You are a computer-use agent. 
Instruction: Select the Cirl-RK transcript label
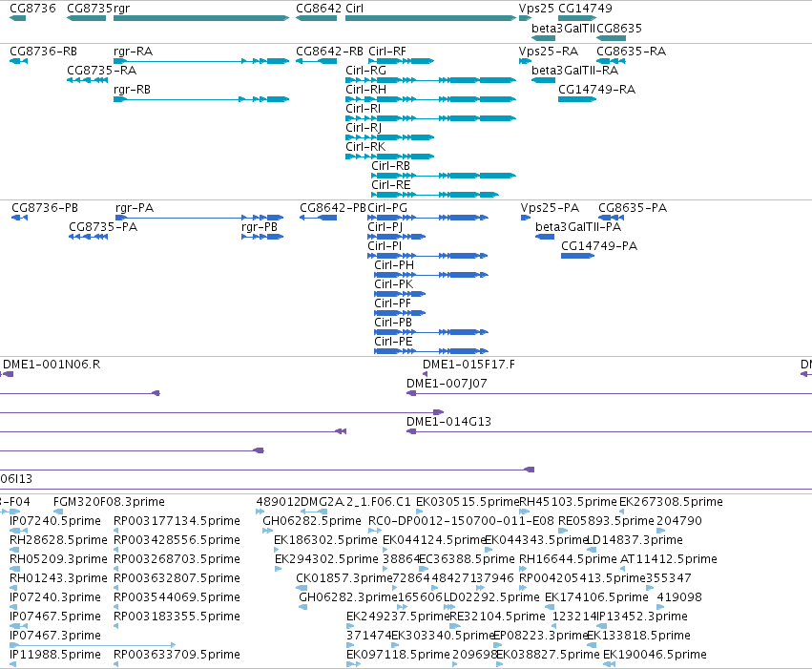(365, 147)
